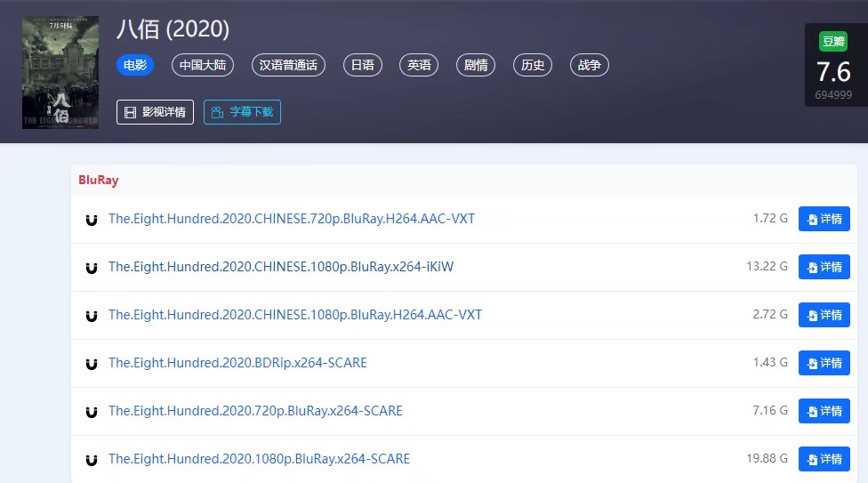The width and height of the screenshot is (868, 483).
Task: Open the 13.22 G iKiW torrent link
Action: click(x=281, y=267)
